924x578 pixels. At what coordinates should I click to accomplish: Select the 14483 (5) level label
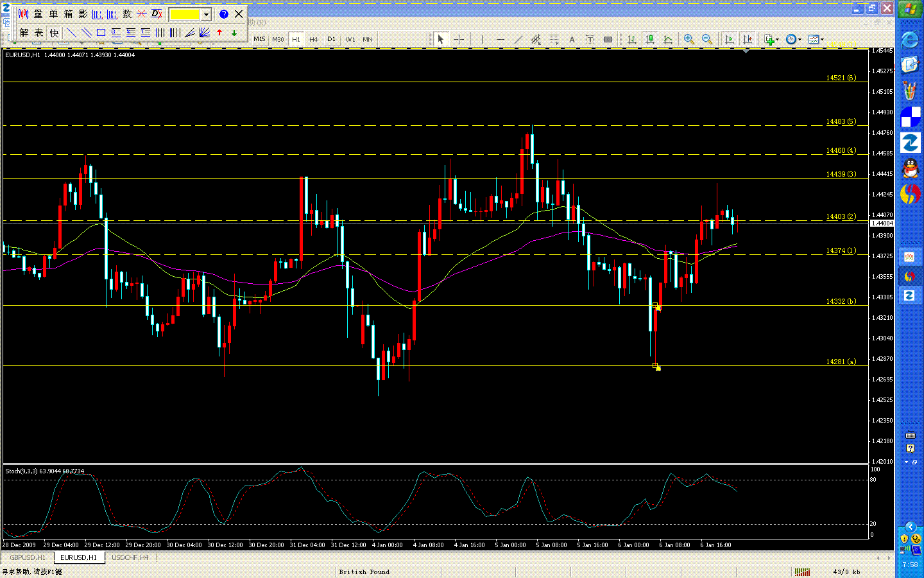[841, 121]
